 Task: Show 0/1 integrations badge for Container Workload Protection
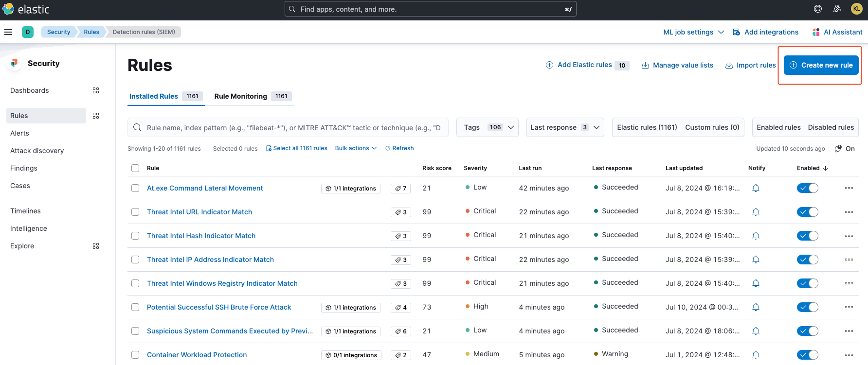(351, 355)
